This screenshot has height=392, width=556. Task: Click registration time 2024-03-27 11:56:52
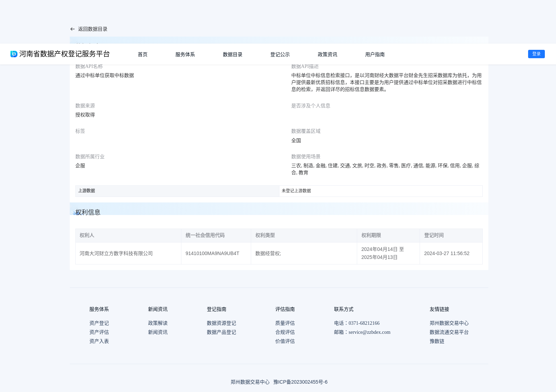(x=447, y=254)
